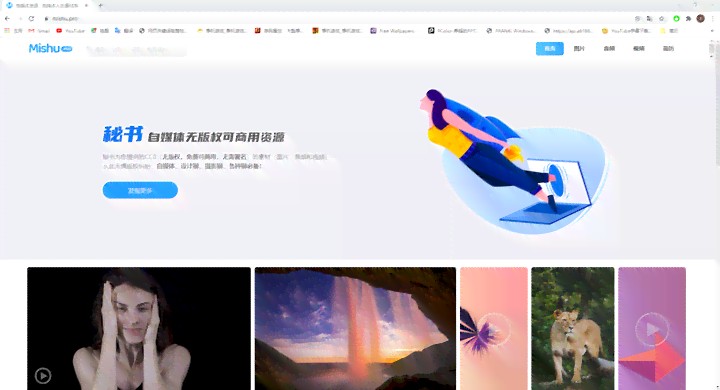This screenshot has width=720, height=390.
Task: Select the highlighted 首页 nav tab
Action: [x=550, y=48]
